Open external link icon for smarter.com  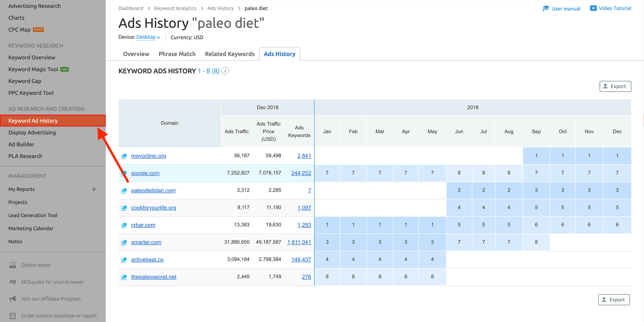124,243
